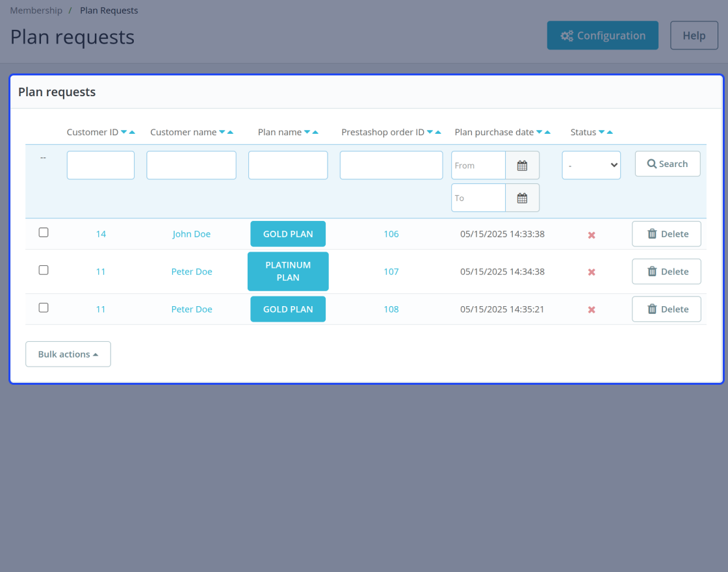Expand the Bulk actions menu
This screenshot has height=572, width=728.
tap(68, 354)
